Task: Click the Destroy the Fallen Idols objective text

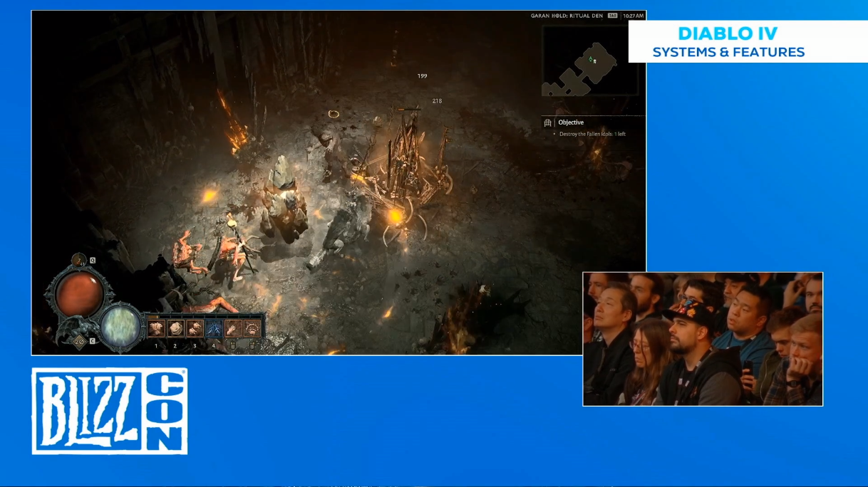Action: 592,134
